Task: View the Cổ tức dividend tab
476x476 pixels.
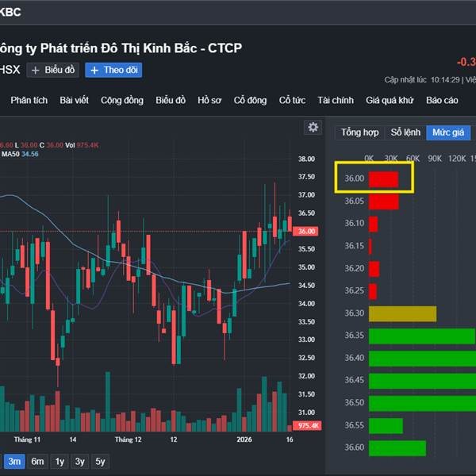Action: [292, 101]
